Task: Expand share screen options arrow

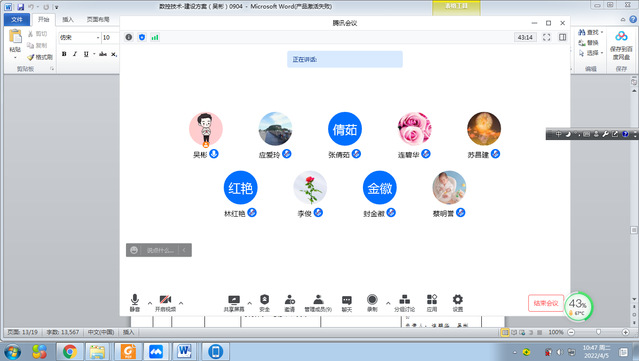Action: pos(249,303)
